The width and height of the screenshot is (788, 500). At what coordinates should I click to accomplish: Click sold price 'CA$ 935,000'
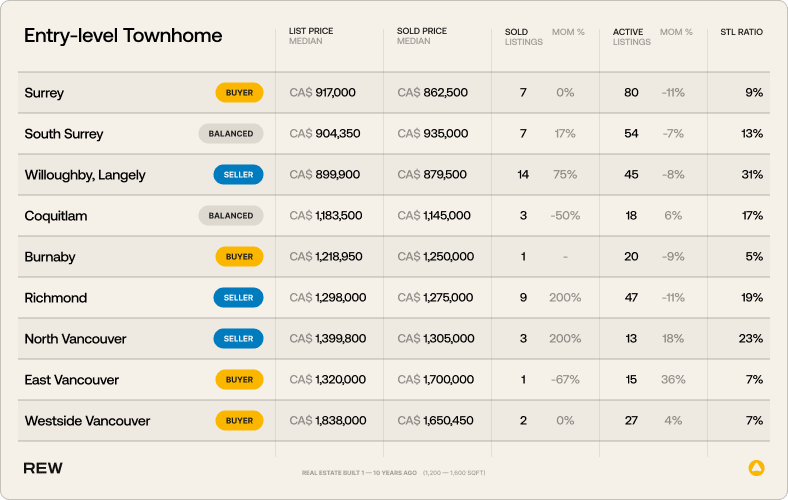pos(433,134)
